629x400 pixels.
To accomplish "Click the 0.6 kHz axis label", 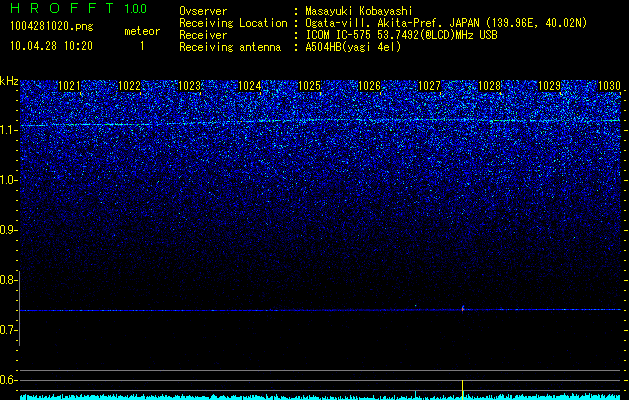I will [x=9, y=380].
